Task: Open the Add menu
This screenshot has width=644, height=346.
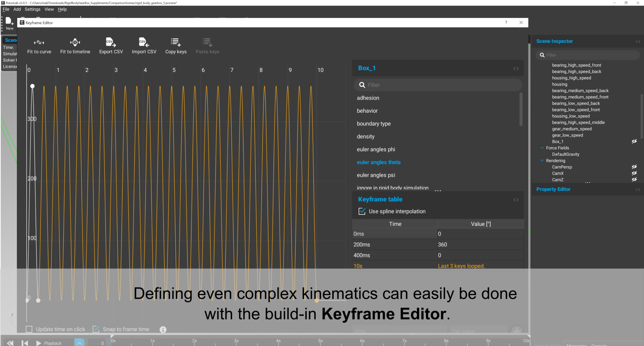Action: coord(17,9)
